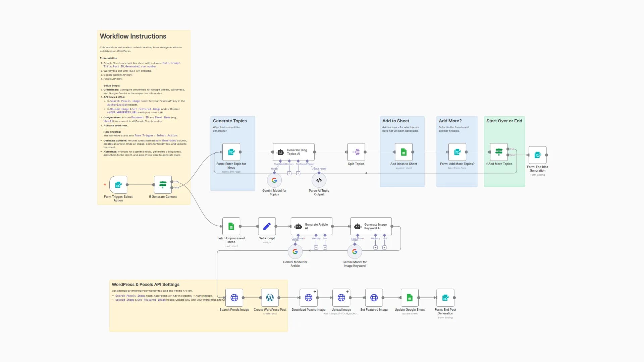The width and height of the screenshot is (644, 362).
Task: Click the Gemini Model for Topics Google icon
Action: [274, 180]
